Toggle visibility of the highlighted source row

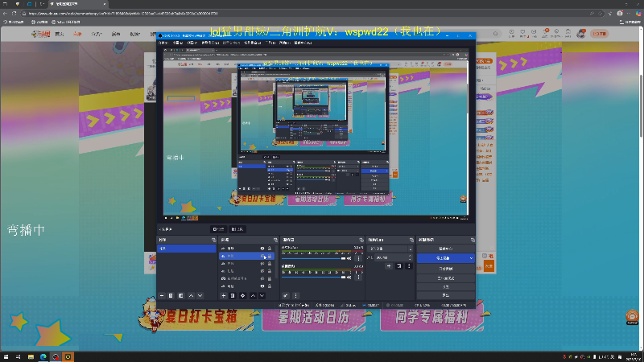tap(262, 256)
